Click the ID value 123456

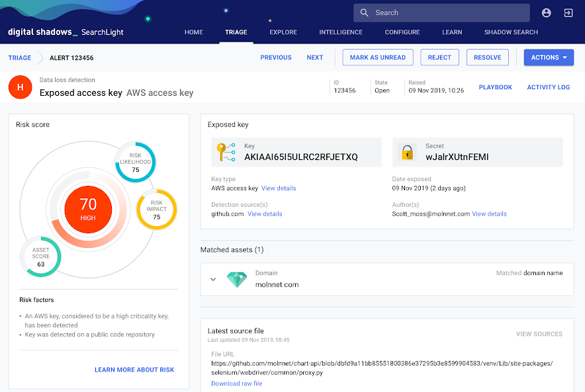[344, 91]
